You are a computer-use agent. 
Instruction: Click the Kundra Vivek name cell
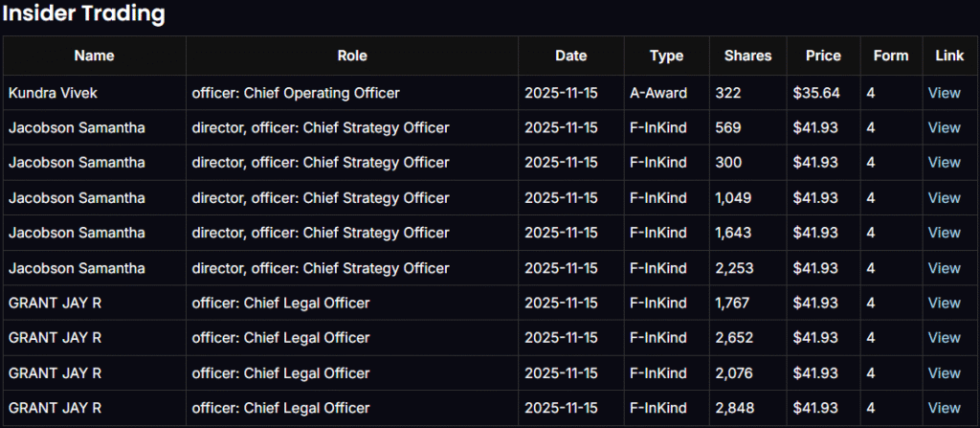[52, 93]
